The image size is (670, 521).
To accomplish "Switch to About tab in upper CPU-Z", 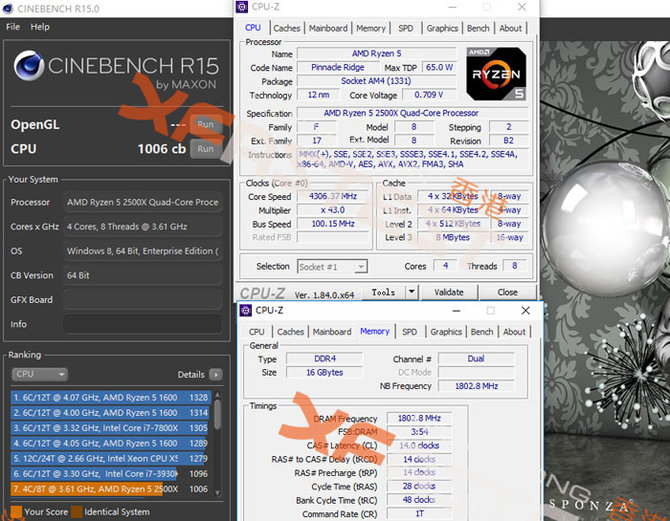I will coord(511,28).
